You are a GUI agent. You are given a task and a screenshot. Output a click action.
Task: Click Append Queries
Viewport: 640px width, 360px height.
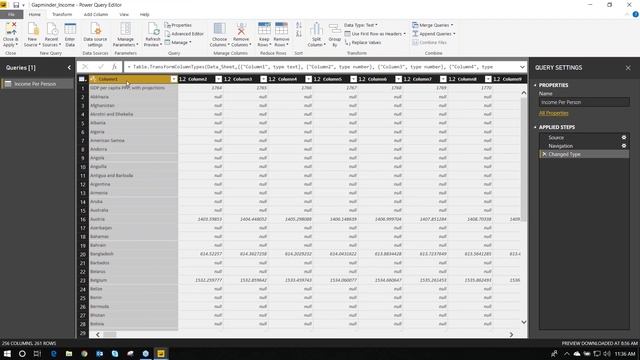tap(433, 34)
